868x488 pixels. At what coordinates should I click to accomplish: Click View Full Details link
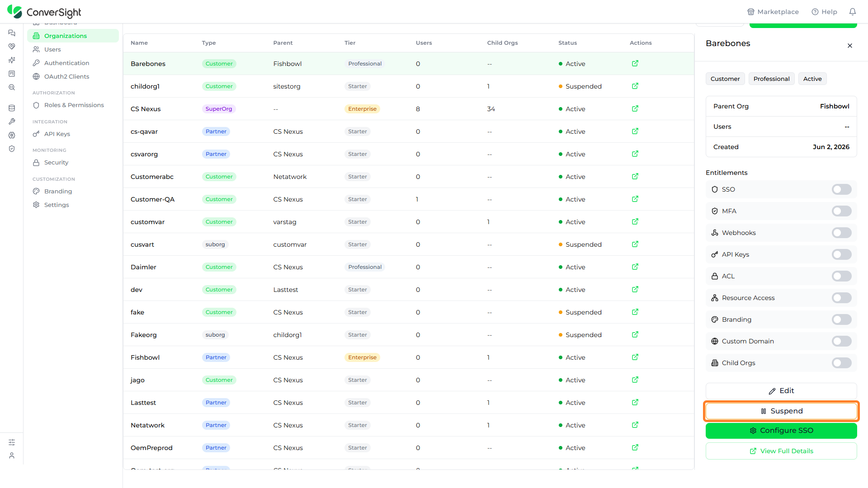click(x=781, y=451)
